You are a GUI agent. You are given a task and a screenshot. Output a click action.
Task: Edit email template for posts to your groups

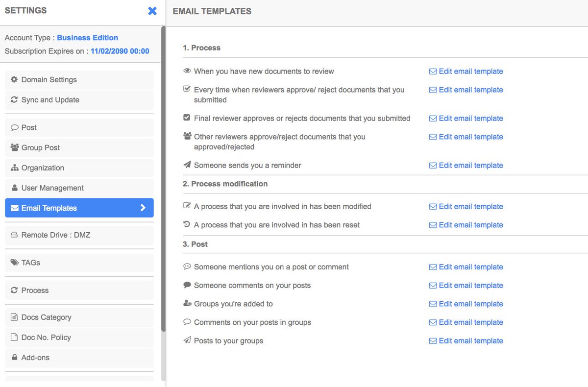point(466,340)
